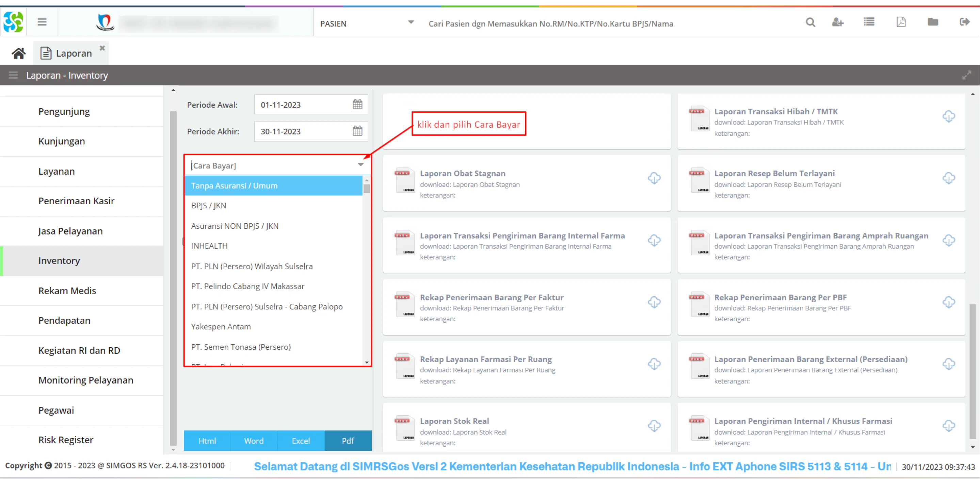
Task: Download Laporan Obat Stagnan report
Action: [x=654, y=178]
